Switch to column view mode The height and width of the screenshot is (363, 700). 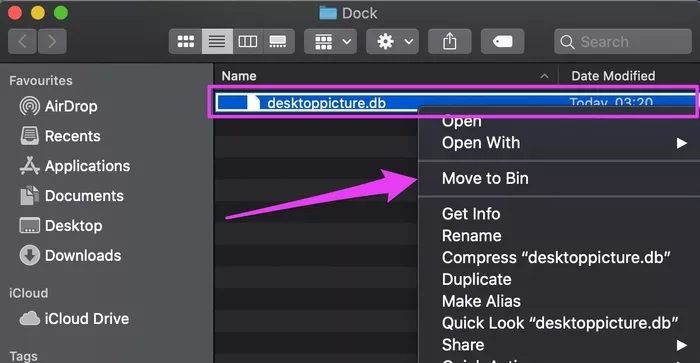248,42
